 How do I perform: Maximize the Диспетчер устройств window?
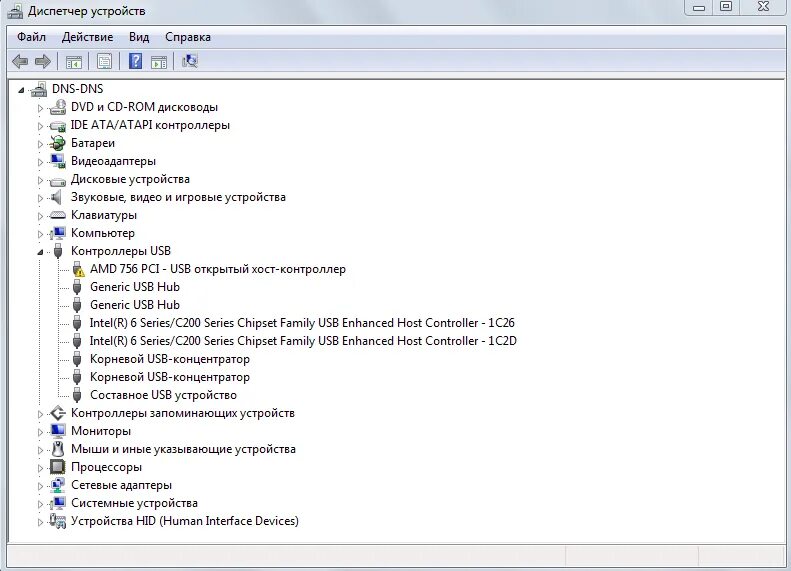click(726, 7)
